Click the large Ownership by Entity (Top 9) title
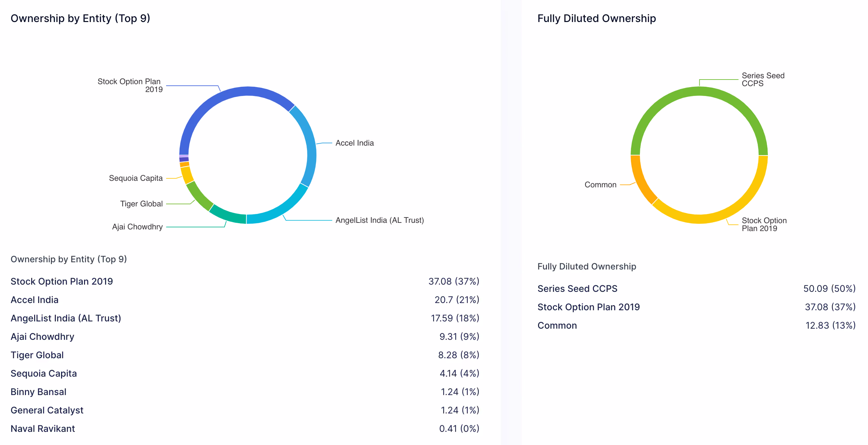The image size is (868, 445). point(80,18)
